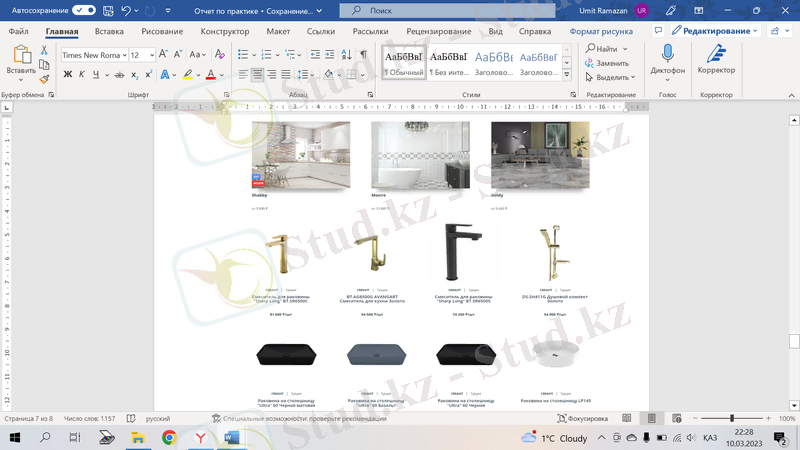This screenshot has height=450, width=800.
Task: Expand the Styles gallery
Action: click(x=566, y=74)
